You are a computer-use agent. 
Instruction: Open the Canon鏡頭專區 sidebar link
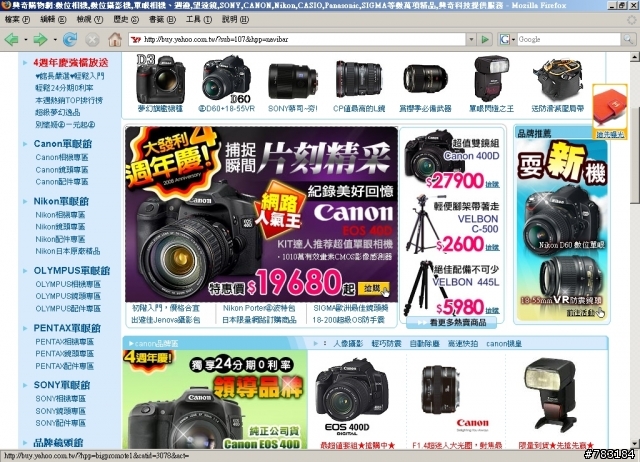(62, 169)
